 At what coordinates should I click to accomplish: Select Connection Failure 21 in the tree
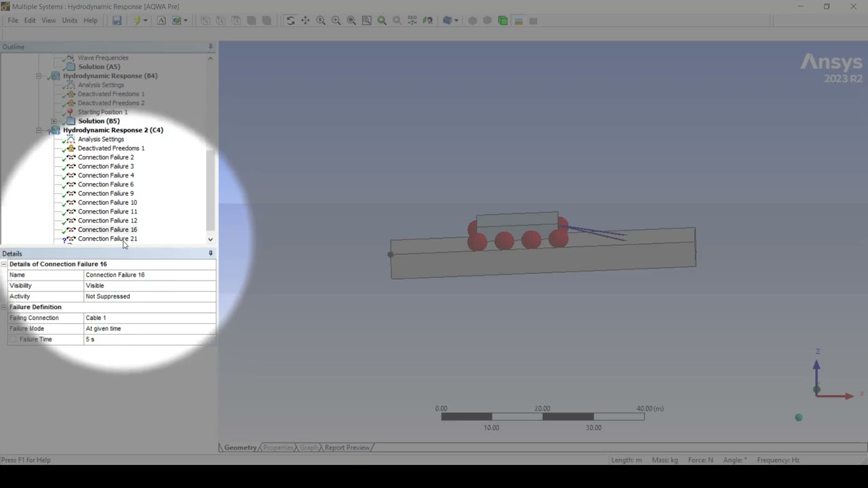(107, 239)
